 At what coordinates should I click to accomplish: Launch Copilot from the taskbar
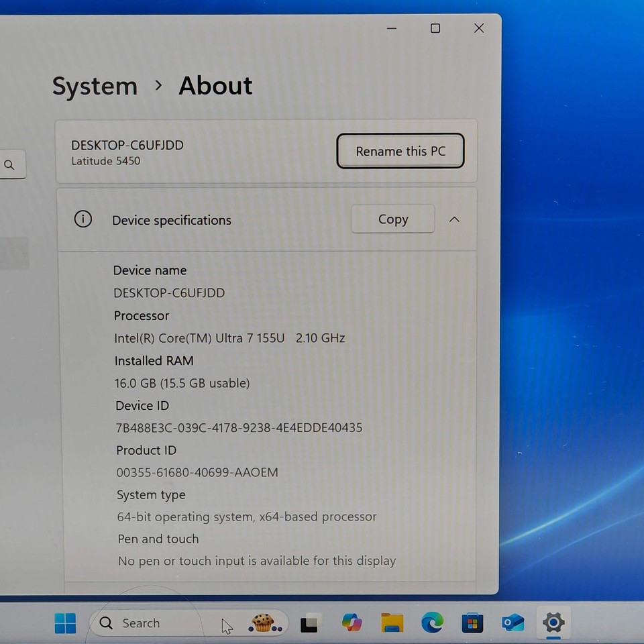[352, 623]
